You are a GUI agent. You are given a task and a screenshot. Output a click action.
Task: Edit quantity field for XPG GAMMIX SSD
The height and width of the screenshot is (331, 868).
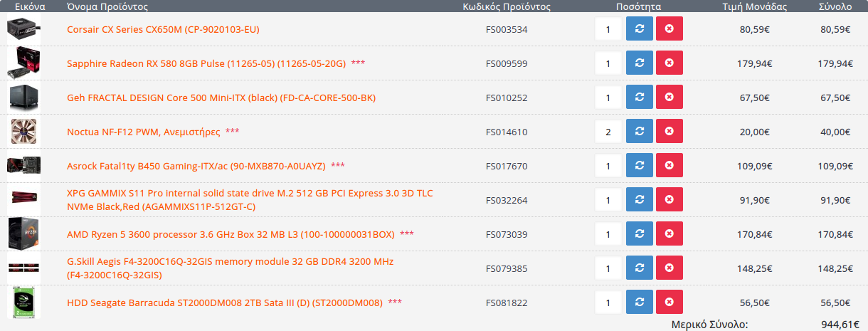pos(608,200)
